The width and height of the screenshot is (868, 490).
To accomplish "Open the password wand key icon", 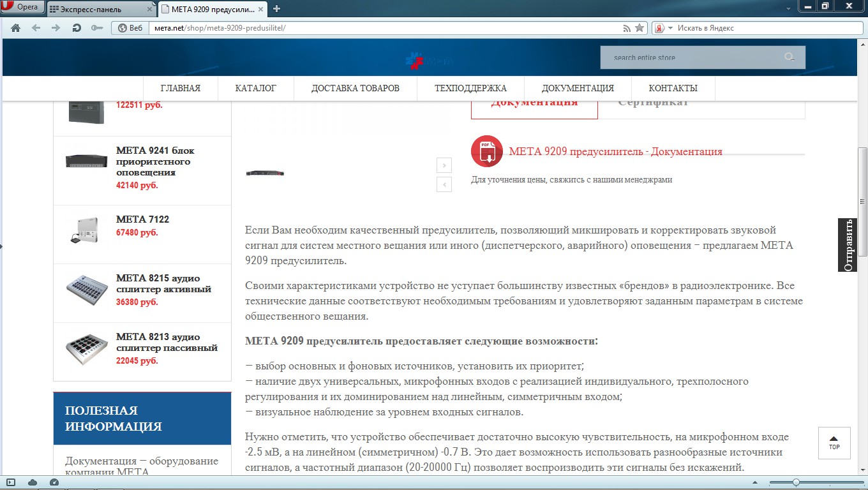I will [x=96, y=28].
